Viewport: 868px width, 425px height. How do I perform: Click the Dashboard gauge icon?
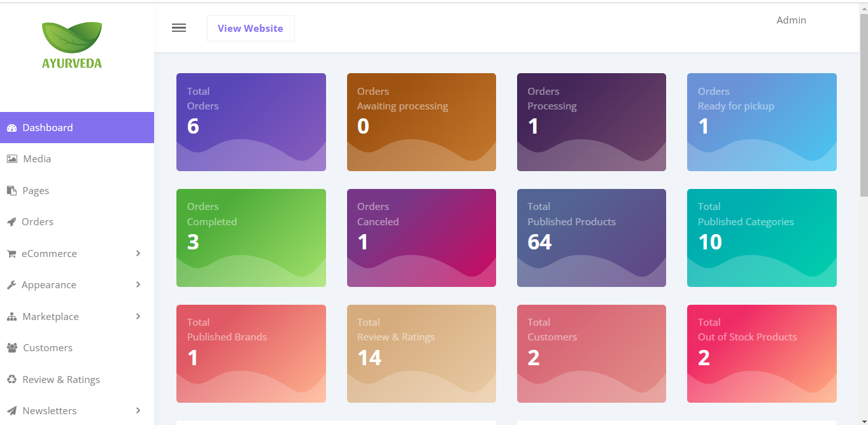(x=11, y=128)
